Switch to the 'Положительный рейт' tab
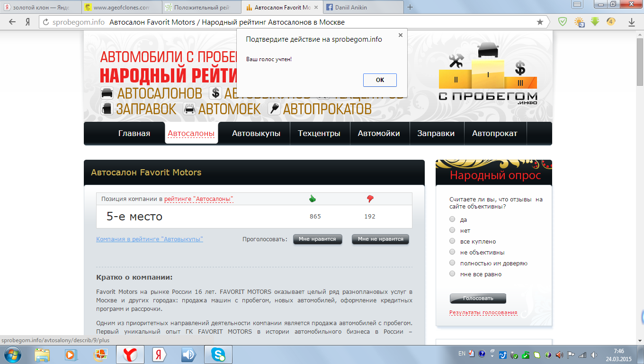 point(202,8)
